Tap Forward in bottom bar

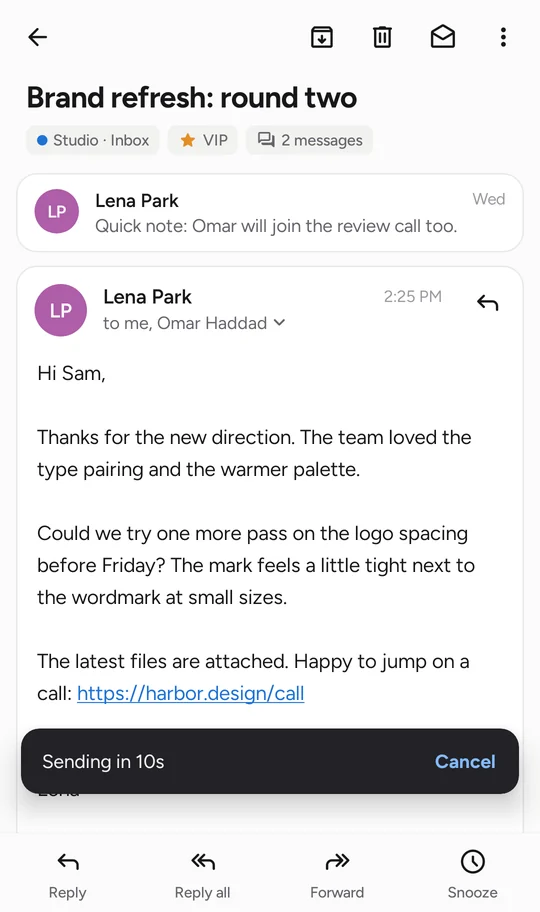click(338, 875)
